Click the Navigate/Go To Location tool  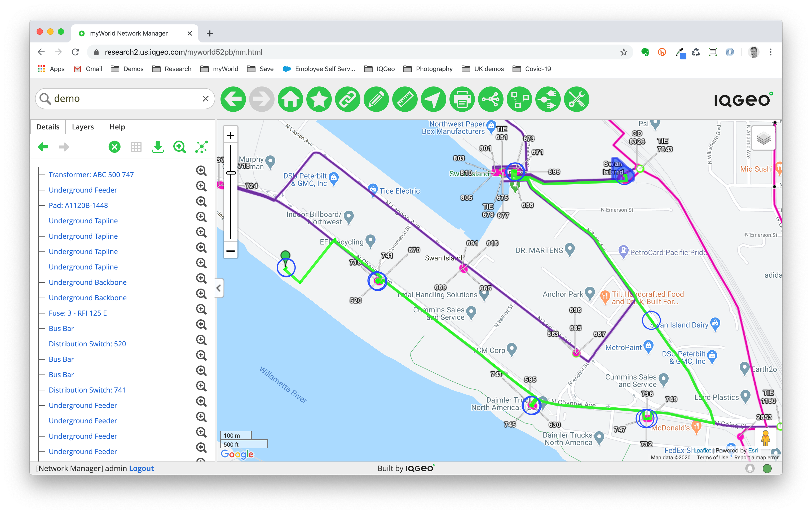tap(434, 99)
